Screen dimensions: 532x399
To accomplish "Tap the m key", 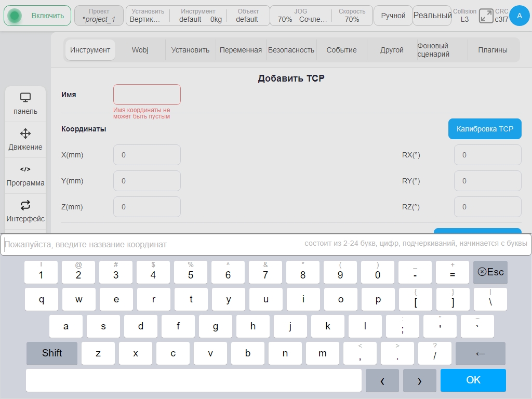I will 322,353.
